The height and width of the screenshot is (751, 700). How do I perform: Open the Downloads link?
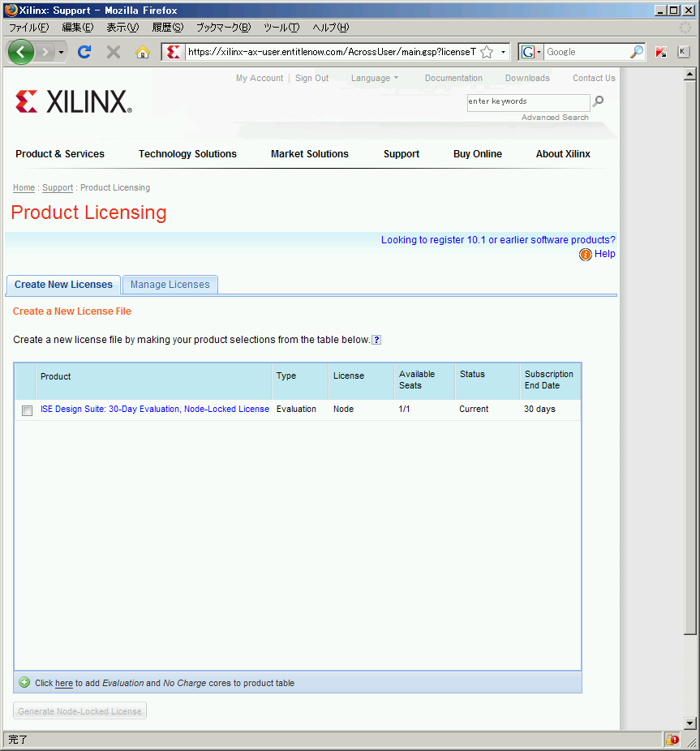click(527, 78)
